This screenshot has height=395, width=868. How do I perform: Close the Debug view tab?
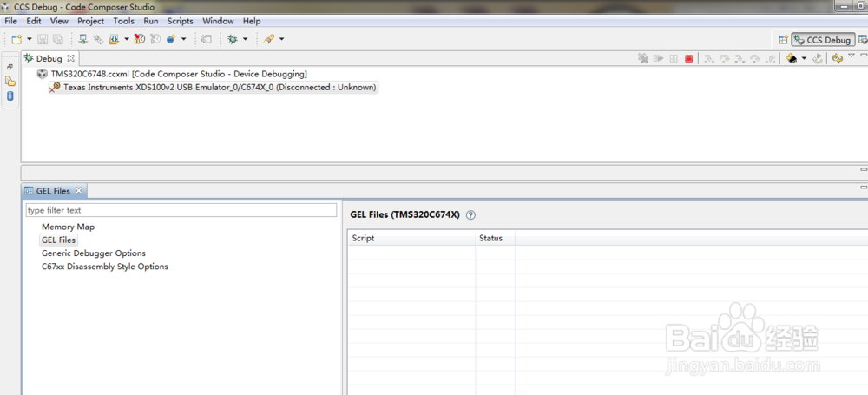pos(71,57)
